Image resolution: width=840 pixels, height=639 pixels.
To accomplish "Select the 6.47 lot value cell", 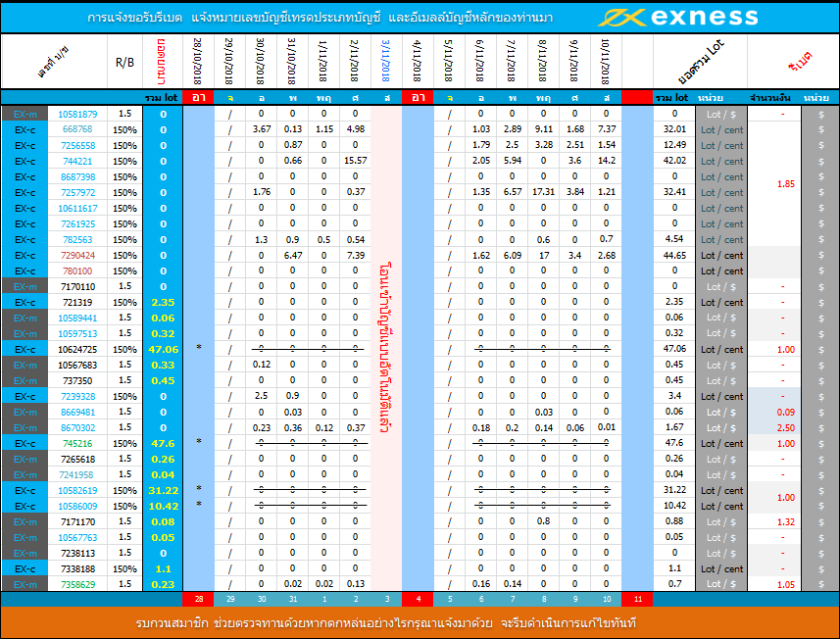I will [293, 256].
